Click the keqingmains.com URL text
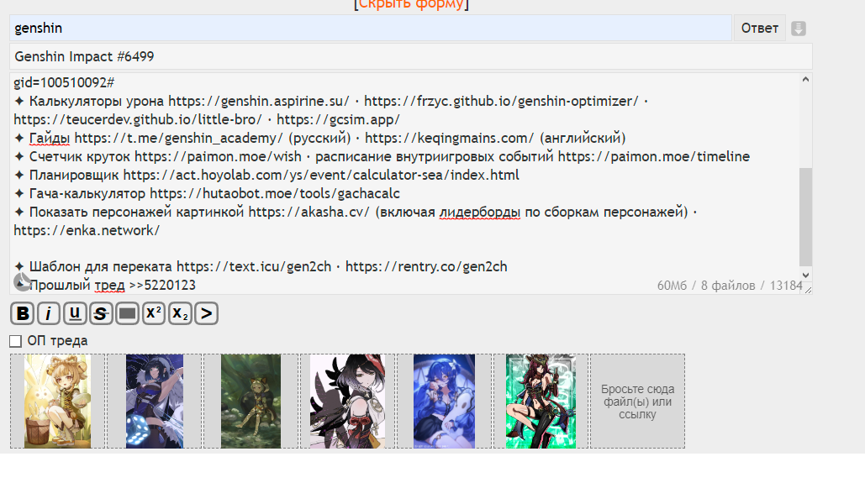 pos(450,139)
